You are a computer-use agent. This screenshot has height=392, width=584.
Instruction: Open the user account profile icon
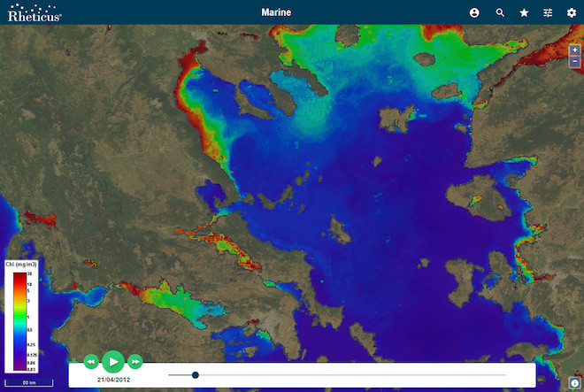click(474, 12)
